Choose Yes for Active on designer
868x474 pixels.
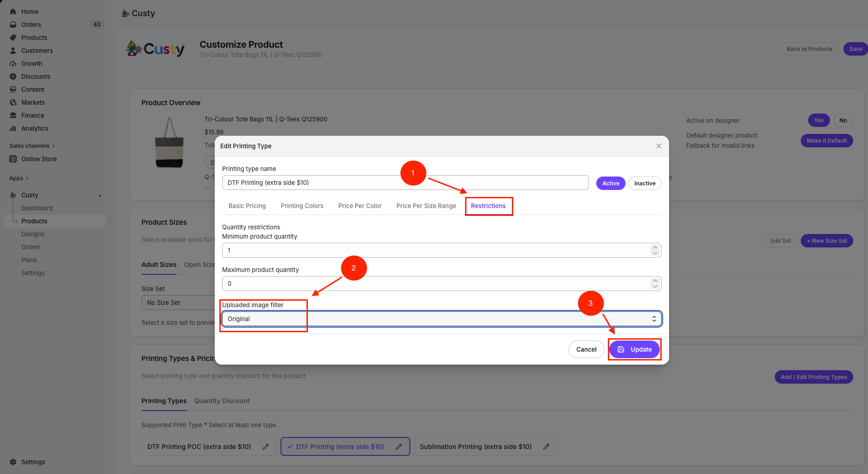[819, 120]
